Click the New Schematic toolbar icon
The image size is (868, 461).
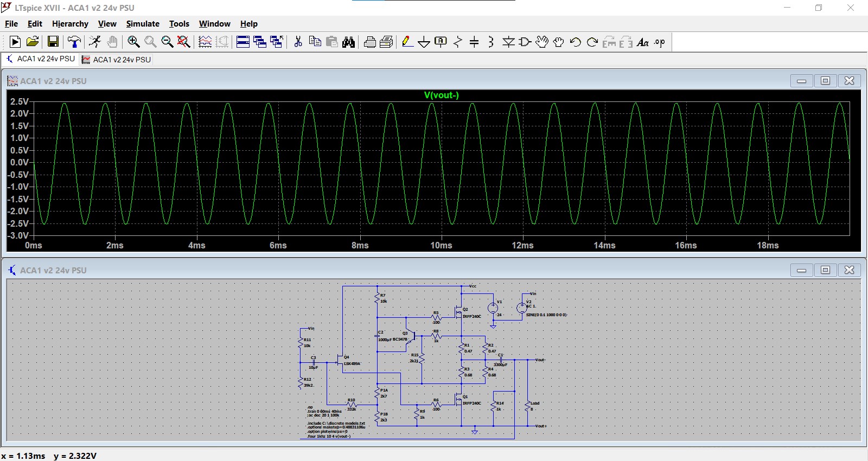point(15,42)
